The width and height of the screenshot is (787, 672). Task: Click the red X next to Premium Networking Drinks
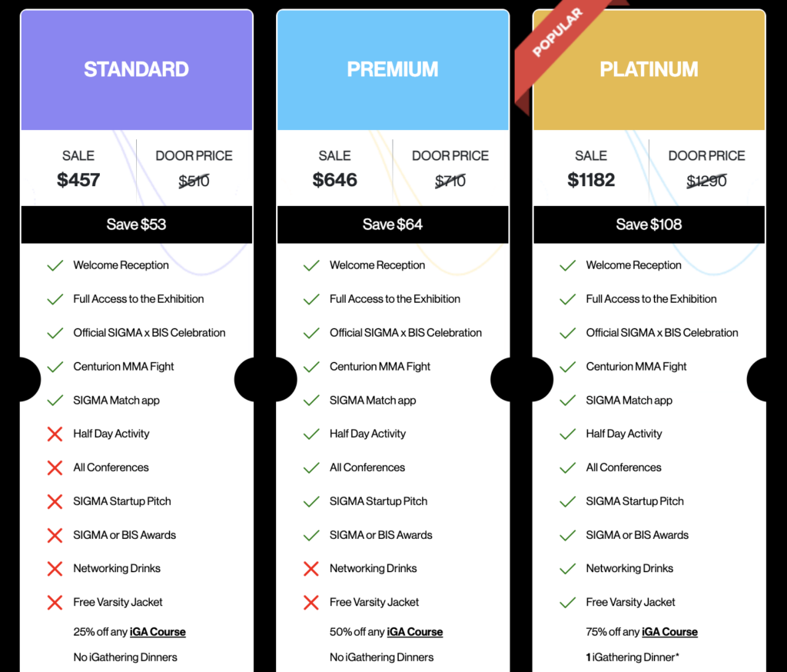point(311,569)
